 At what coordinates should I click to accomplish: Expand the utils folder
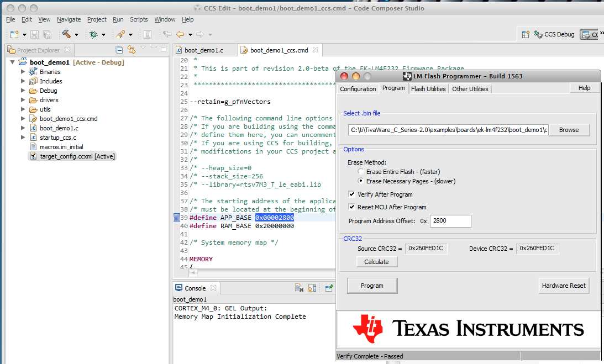(x=23, y=109)
